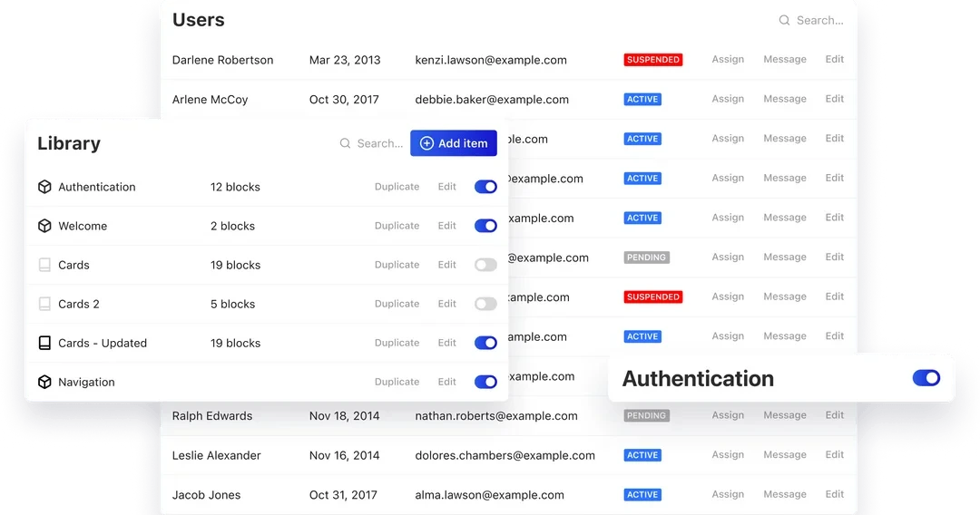Click the Users search magnifier icon

click(784, 21)
